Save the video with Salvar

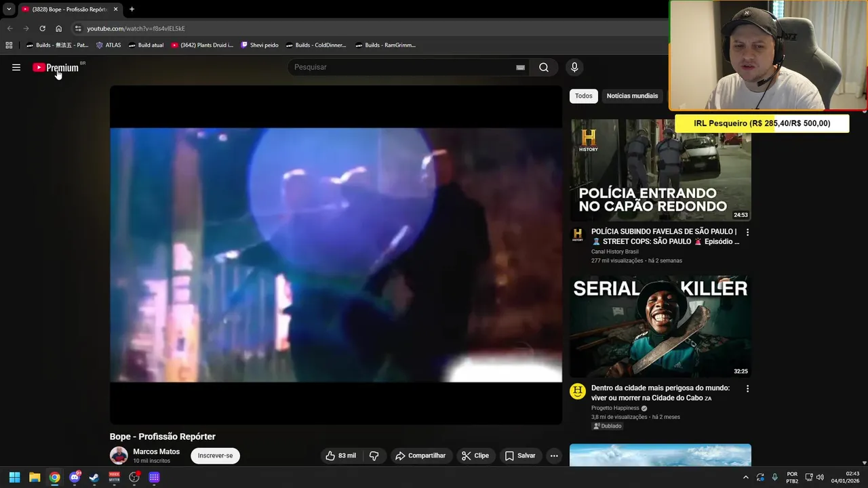tap(520, 455)
